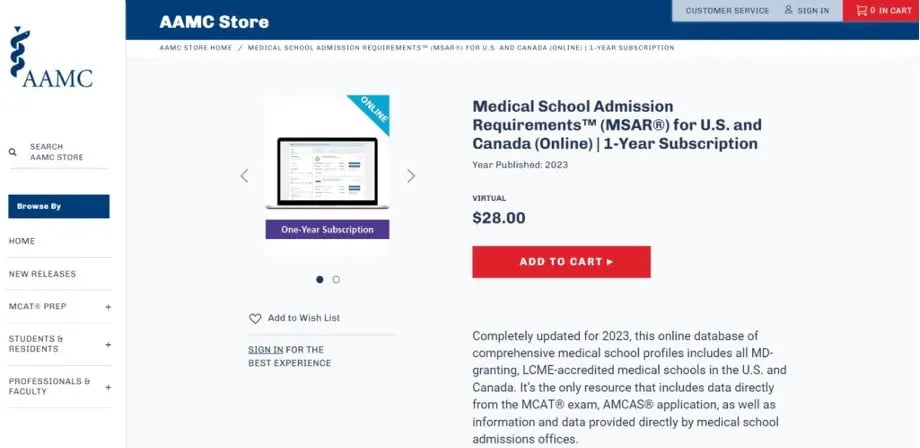
Task: Open the Home sidebar item
Action: 22,241
